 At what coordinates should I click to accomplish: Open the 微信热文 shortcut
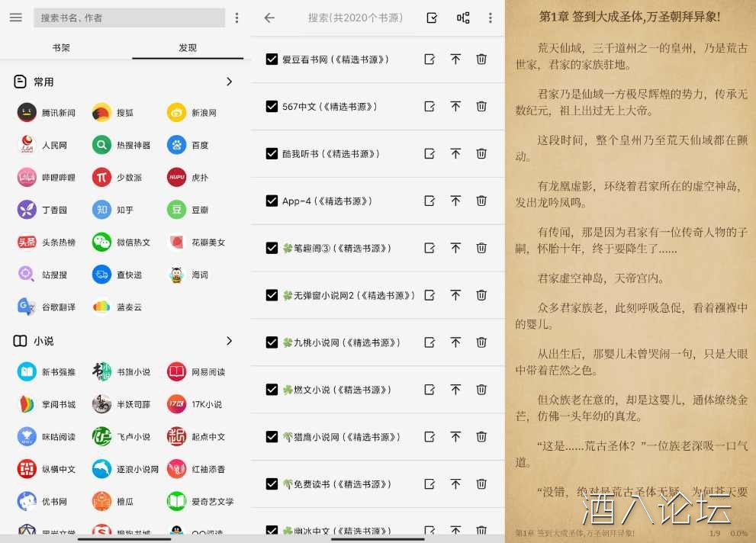(121, 242)
